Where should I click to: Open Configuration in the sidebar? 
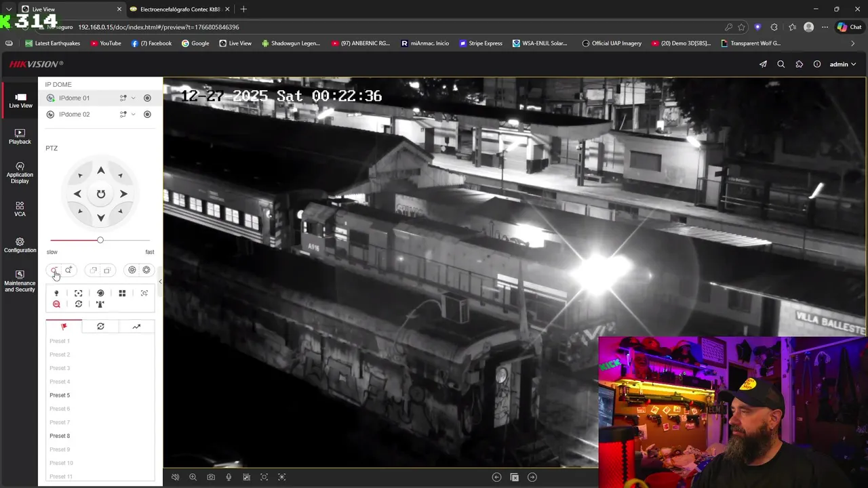(20, 245)
